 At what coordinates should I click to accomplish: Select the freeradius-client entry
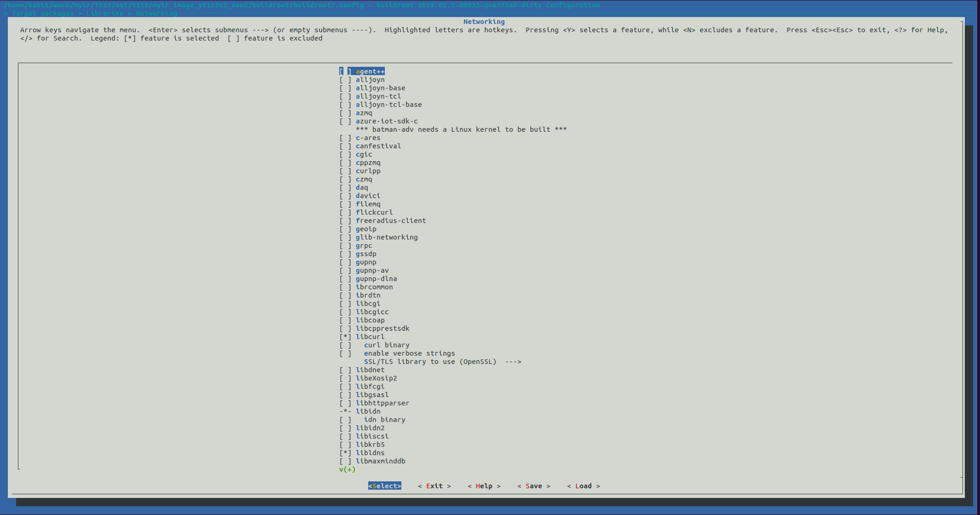click(390, 221)
